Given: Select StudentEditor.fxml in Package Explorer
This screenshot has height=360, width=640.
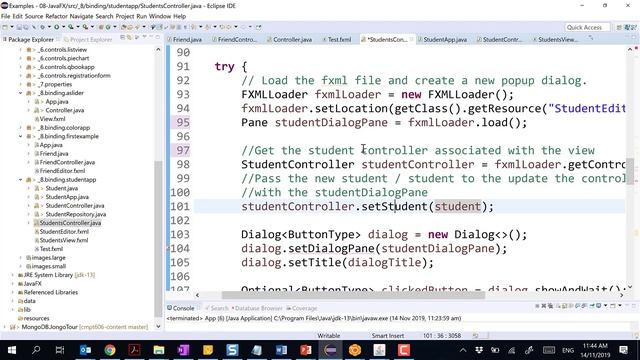Looking at the screenshot, I should point(64,231).
